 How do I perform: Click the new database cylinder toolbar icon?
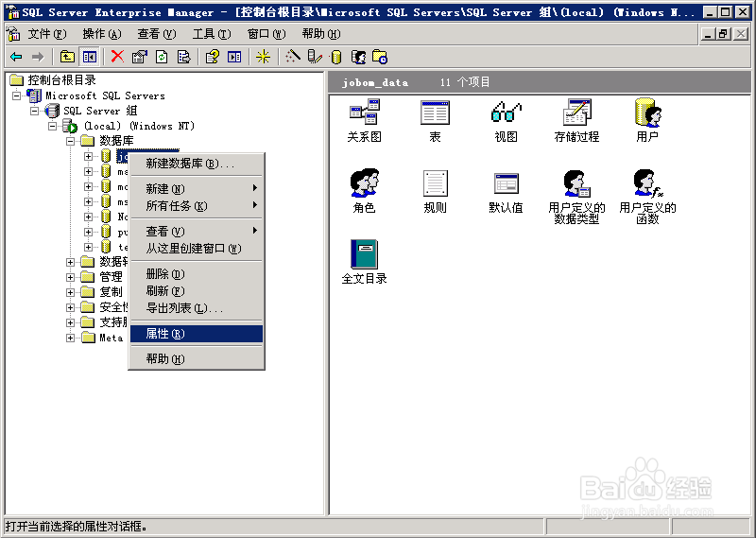point(336,57)
